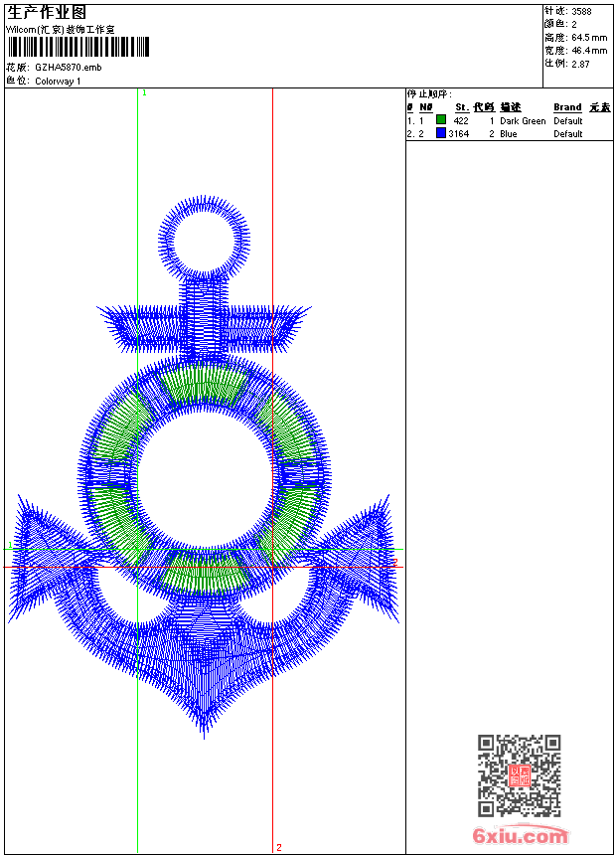Click the green marker 1 at the top
The height and width of the screenshot is (855, 616).
[x=144, y=92]
